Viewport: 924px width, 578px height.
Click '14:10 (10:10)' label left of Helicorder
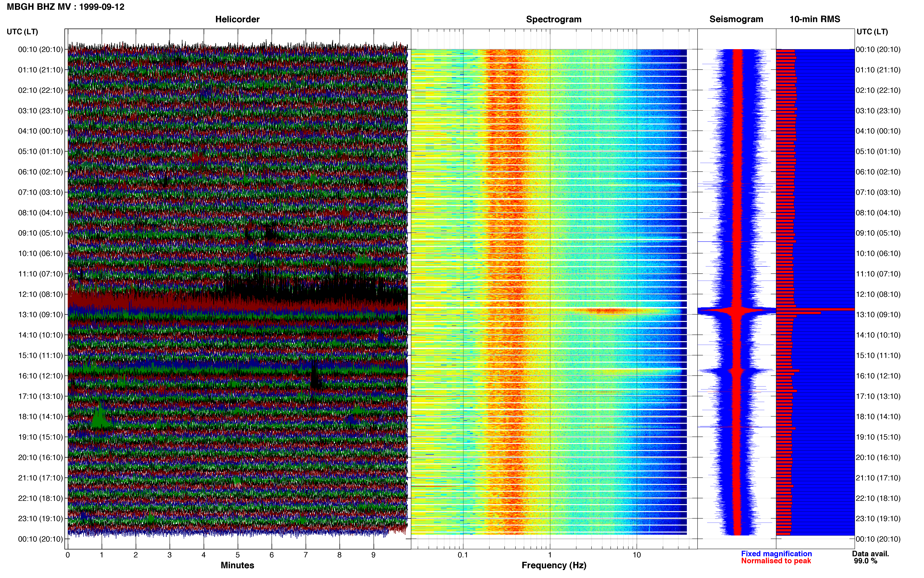pyautogui.click(x=41, y=335)
